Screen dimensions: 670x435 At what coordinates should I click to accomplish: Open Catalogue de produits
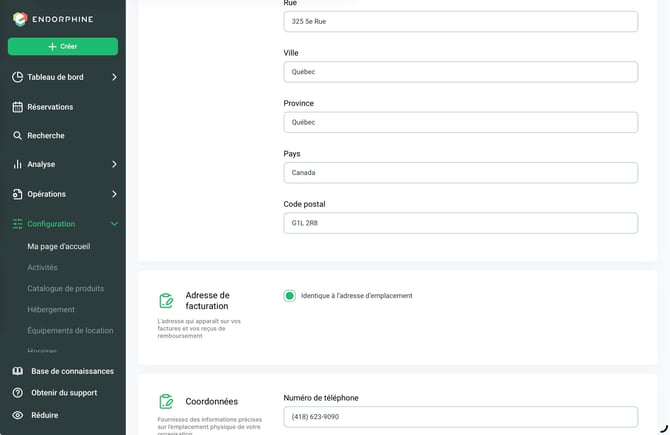(65, 288)
